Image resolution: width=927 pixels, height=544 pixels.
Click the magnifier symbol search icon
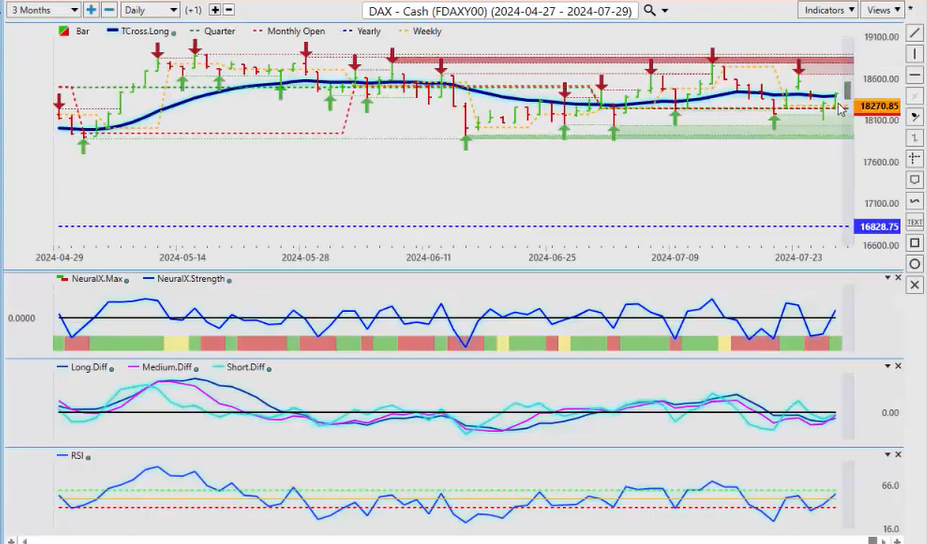[x=651, y=10]
